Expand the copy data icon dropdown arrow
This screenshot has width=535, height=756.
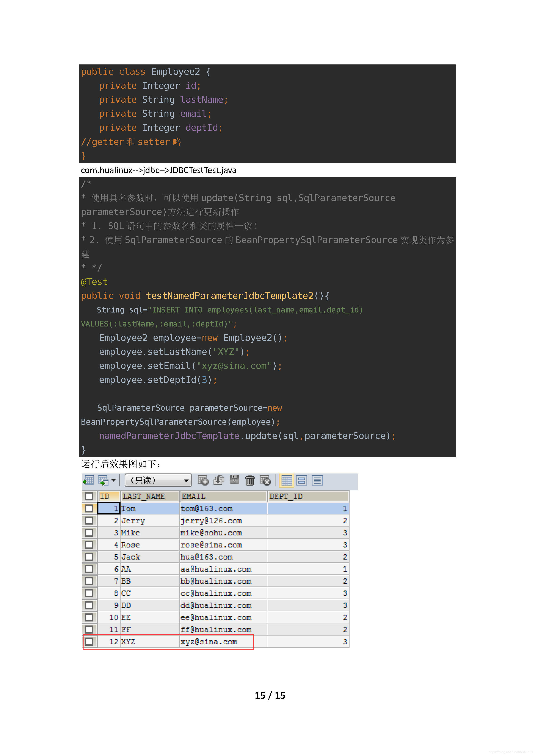[114, 480]
